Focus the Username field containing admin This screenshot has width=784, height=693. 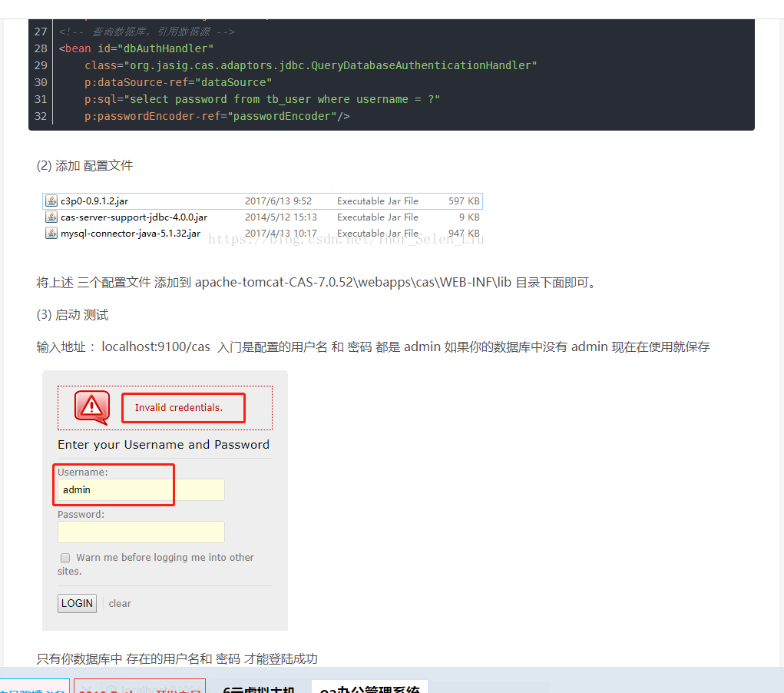141,490
